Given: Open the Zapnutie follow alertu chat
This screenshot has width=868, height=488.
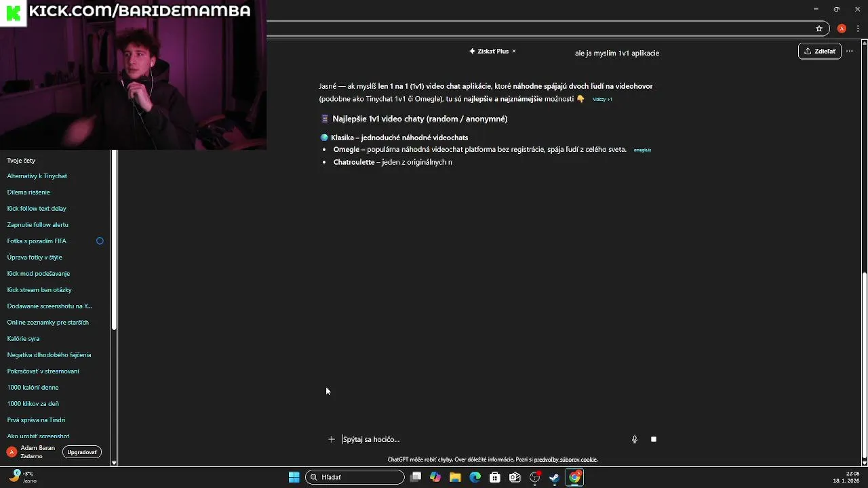Looking at the screenshot, I should click(37, 225).
